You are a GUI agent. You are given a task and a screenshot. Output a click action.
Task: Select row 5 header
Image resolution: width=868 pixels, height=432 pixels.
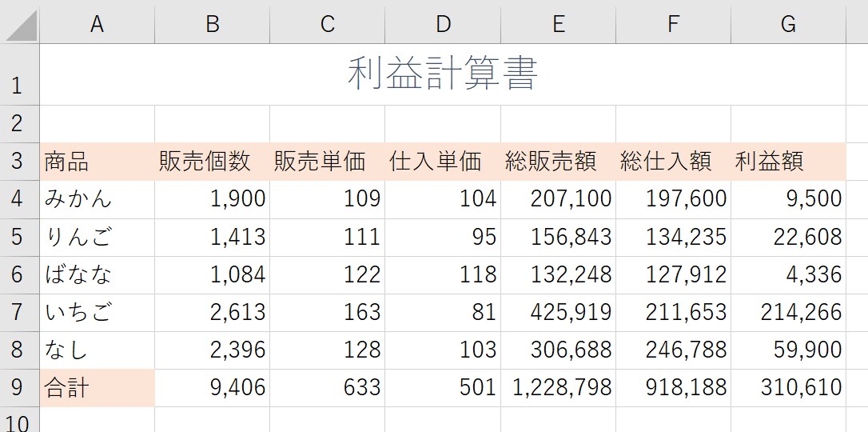pos(20,237)
